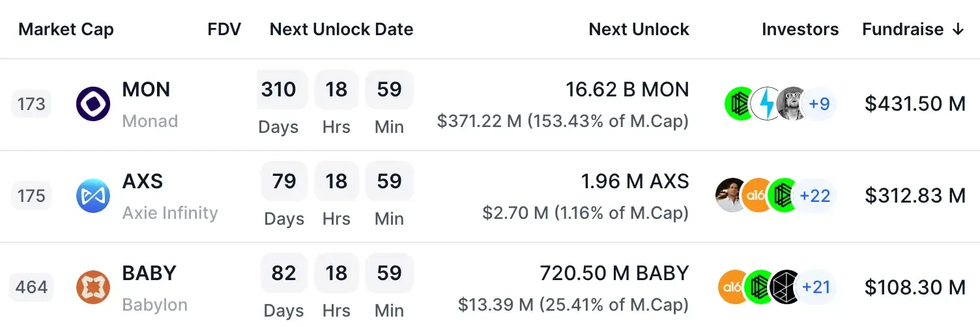This screenshot has width=980, height=327.
Task: Click the Babylon token logo icon
Action: (x=93, y=288)
